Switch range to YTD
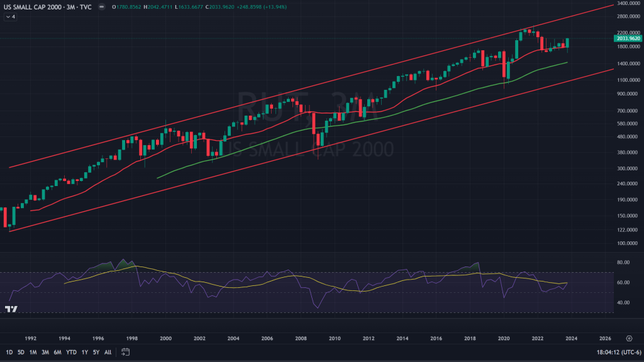Screen dimensions: 644x362 coord(70,351)
